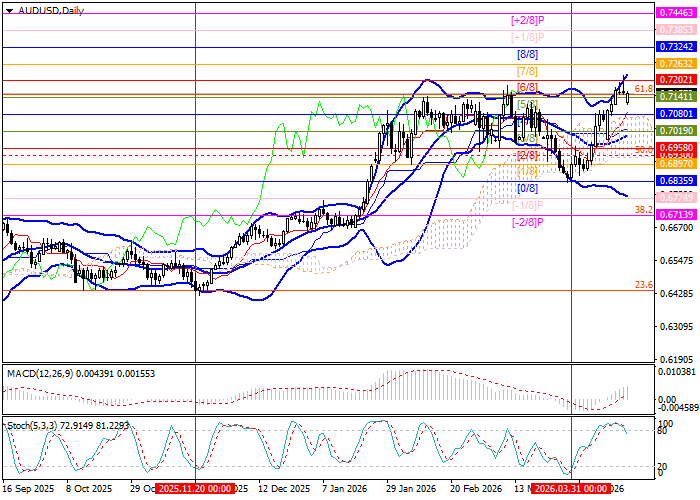Select the 0.67139 magenta price label
The height and width of the screenshot is (500, 700).
[676, 215]
